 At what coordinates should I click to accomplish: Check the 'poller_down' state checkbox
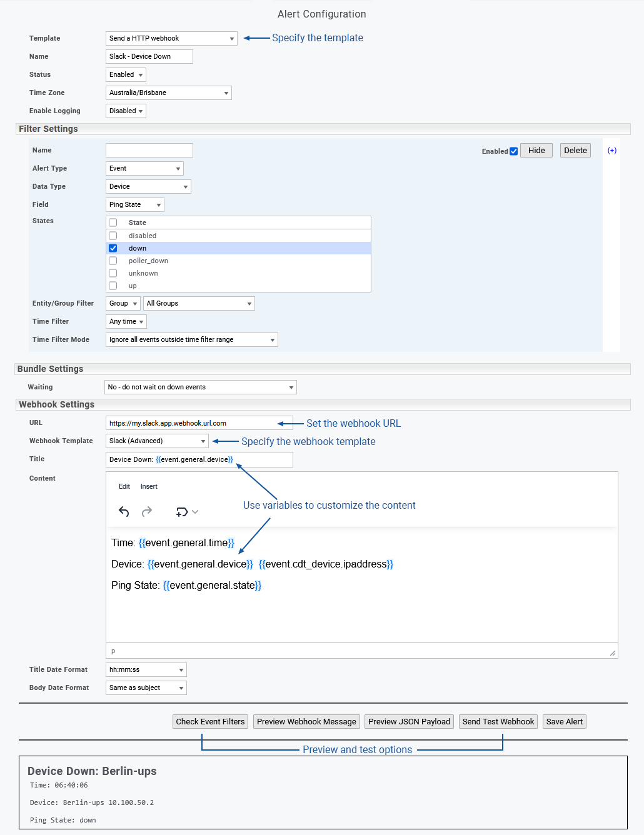click(x=113, y=261)
